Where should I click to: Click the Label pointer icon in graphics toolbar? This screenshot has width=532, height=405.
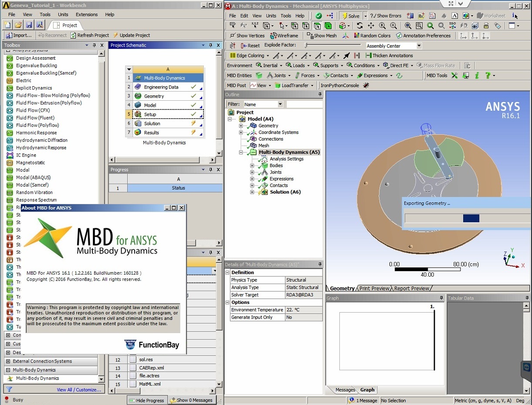[233, 26]
